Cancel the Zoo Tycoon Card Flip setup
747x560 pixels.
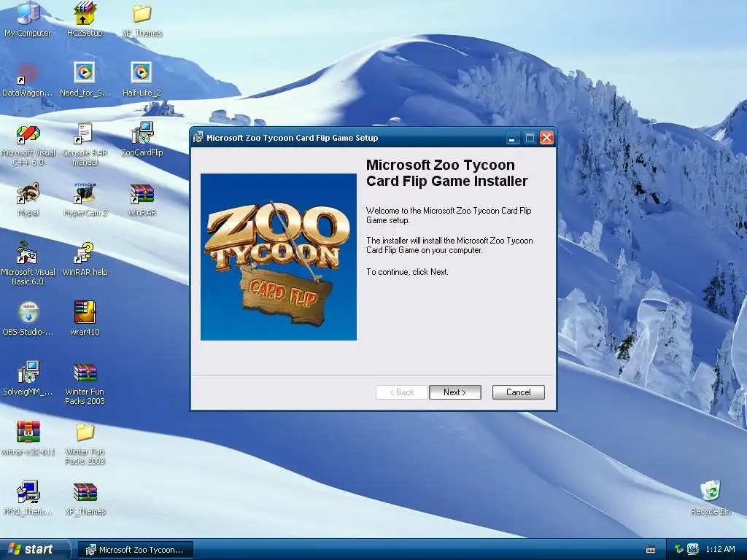[519, 392]
